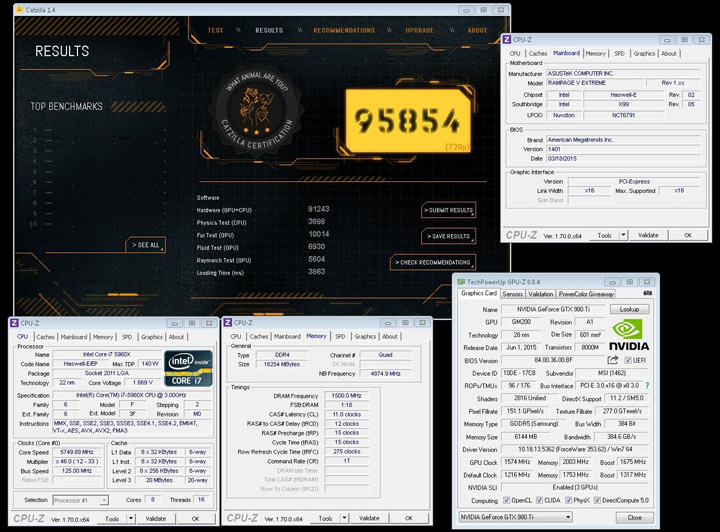Switch to Catzilla RECOMMENDATIONS tab
Screen dimensions: 720x532
click(x=344, y=30)
